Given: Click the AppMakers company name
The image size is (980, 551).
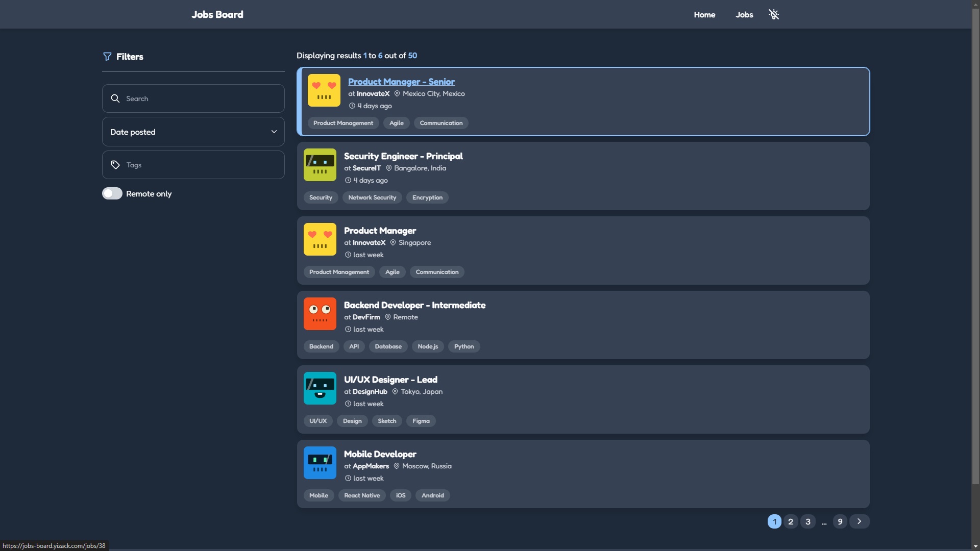Looking at the screenshot, I should tap(371, 466).
